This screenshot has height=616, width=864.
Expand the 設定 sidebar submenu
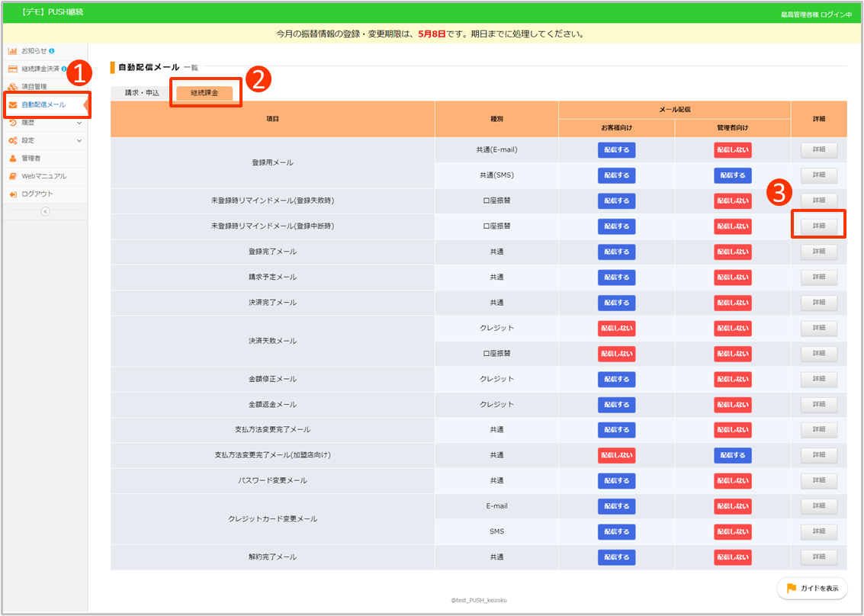click(79, 140)
